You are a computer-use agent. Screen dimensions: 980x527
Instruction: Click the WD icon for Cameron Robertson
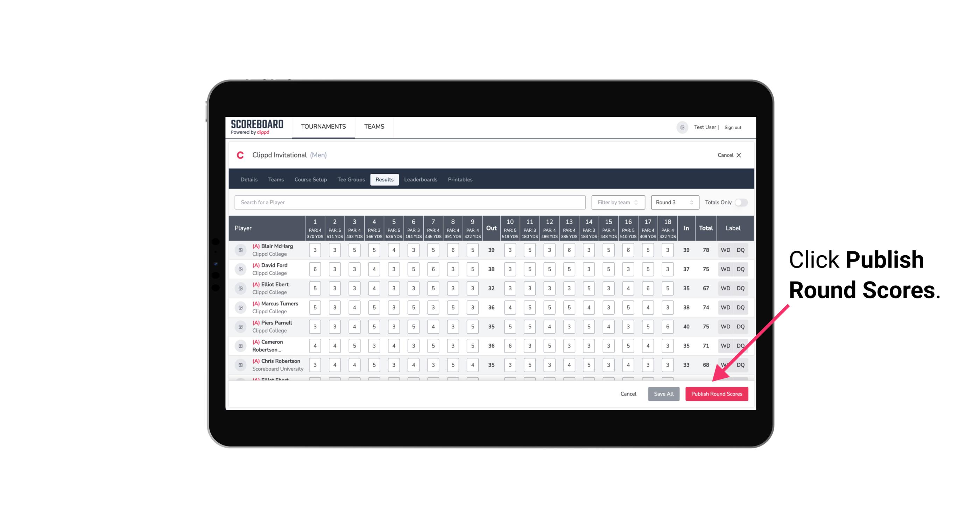pyautogui.click(x=725, y=345)
